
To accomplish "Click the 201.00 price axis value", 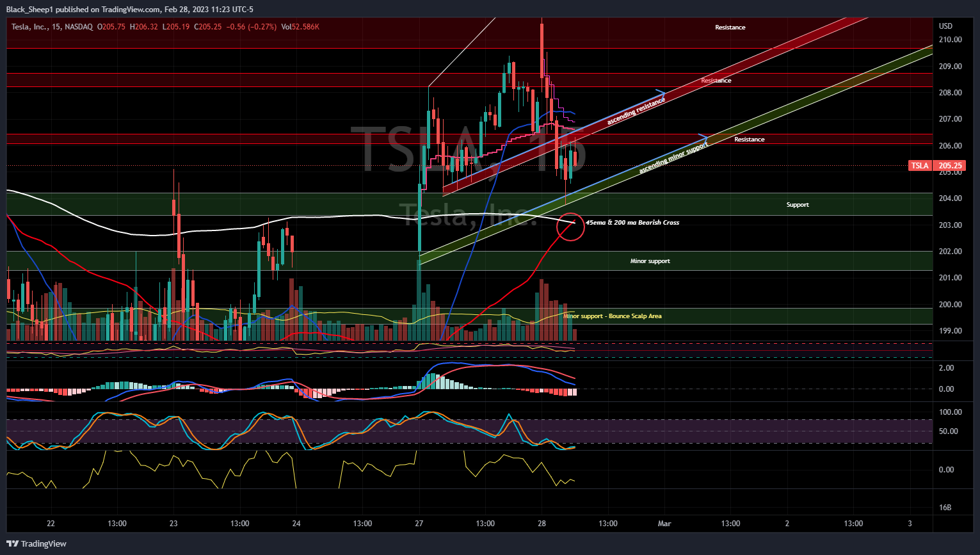I will 951,278.
